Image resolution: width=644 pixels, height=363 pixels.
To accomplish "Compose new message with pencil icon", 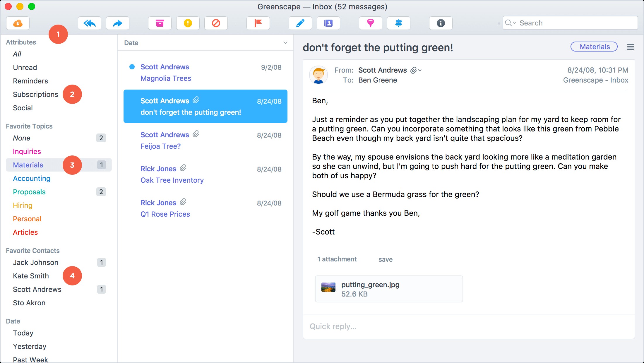I will pyautogui.click(x=300, y=23).
